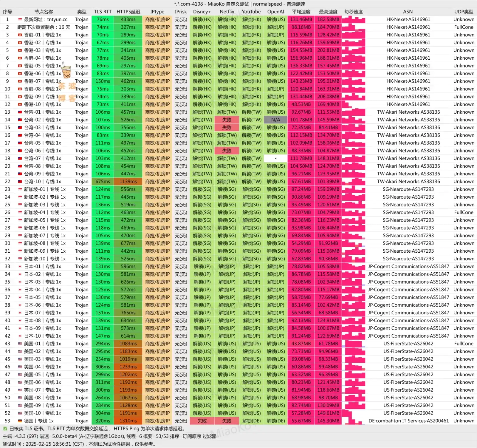Image resolution: width=477 pixels, height=448 pixels.
Task: Click the red 失败 Netflix cell for 台湾-02
Action: tap(227, 120)
